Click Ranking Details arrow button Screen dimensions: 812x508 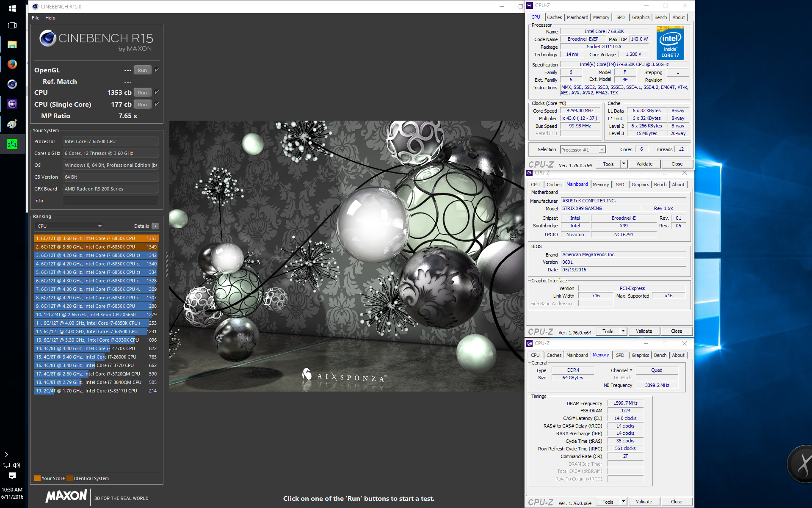tap(155, 226)
